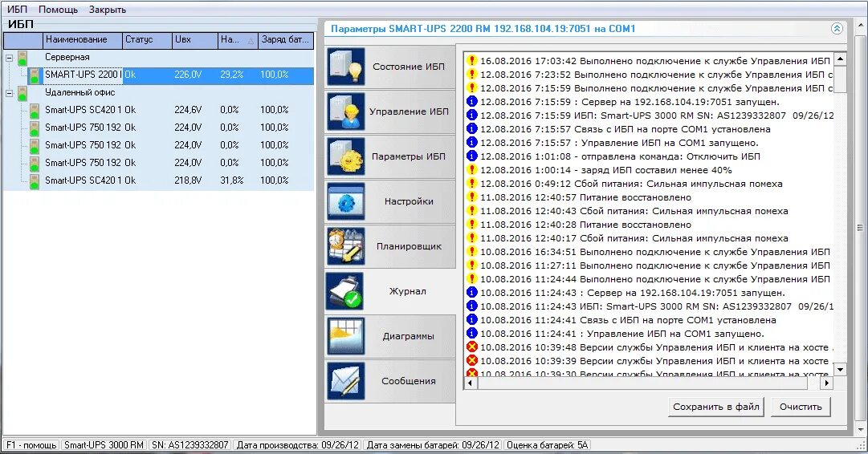This screenshot has height=454, width=868.
Task: Sort by the На... load column header
Action: pyautogui.click(x=238, y=40)
